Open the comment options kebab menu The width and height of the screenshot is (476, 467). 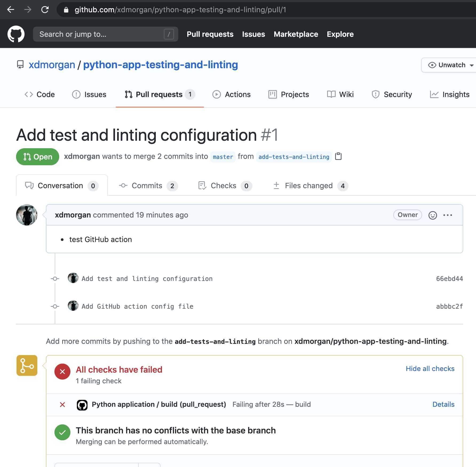coord(448,215)
